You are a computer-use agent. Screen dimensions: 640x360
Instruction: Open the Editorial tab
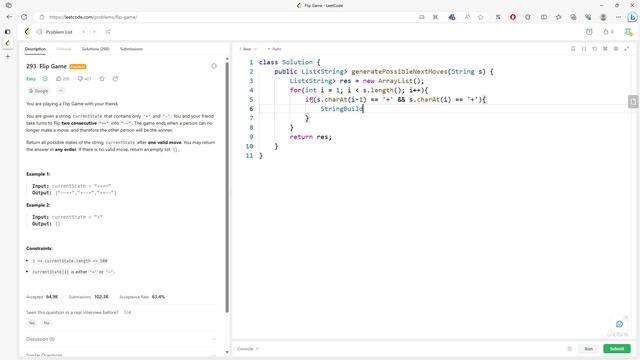pyautogui.click(x=64, y=49)
